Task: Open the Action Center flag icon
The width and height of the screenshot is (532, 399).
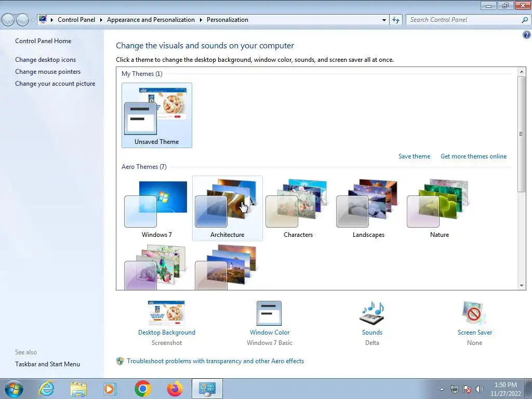Action: click(467, 389)
